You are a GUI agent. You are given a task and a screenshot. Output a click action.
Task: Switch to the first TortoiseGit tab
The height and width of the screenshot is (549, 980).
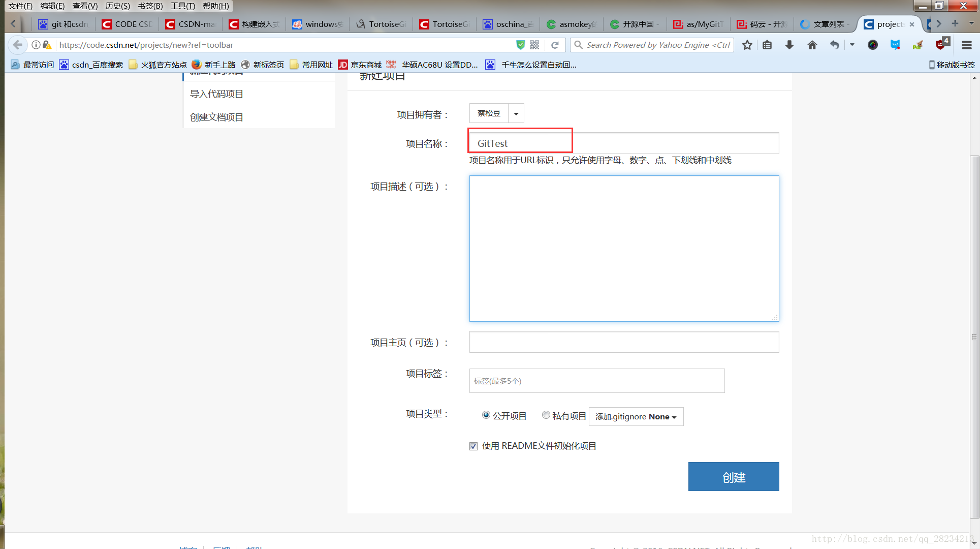pyautogui.click(x=381, y=24)
